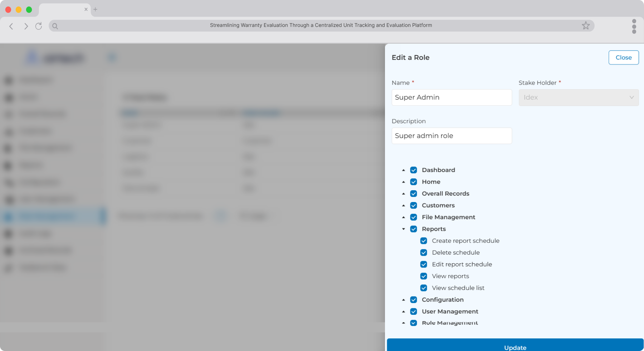This screenshot has width=644, height=351.
Task: Uncheck the Dashboard permission checkbox
Action: click(x=414, y=170)
